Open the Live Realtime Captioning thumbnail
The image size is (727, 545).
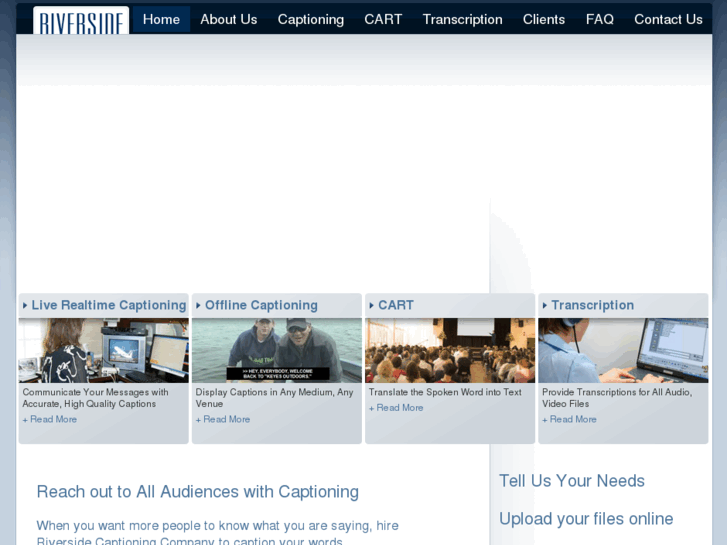(x=103, y=350)
